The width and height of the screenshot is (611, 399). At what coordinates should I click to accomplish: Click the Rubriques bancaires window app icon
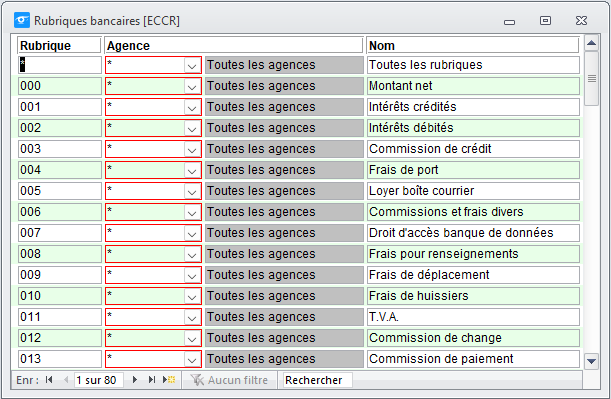(22, 20)
